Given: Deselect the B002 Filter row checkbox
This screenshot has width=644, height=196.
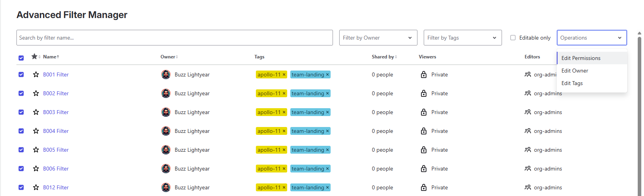Looking at the screenshot, I should tap(21, 93).
